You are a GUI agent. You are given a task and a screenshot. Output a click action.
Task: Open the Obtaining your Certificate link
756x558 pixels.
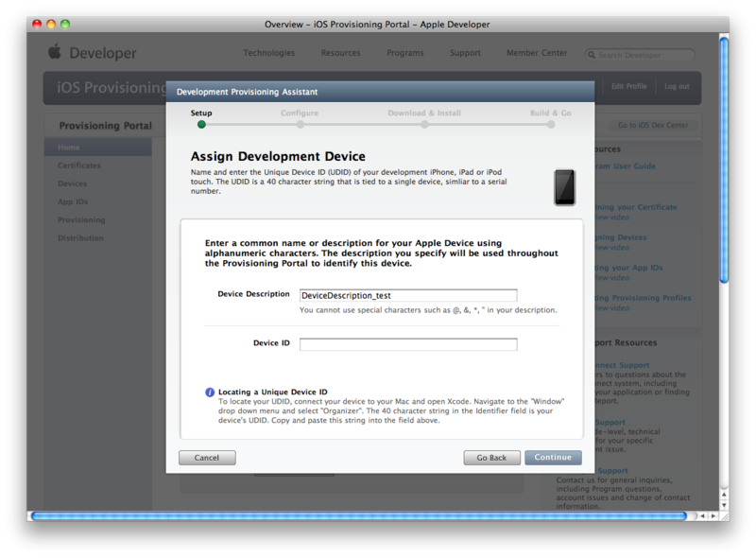point(635,207)
